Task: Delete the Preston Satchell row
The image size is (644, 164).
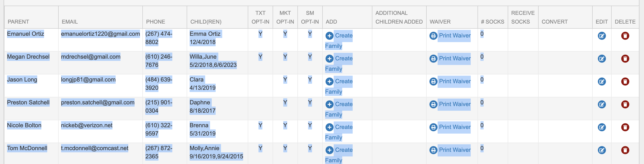Action: (x=625, y=104)
